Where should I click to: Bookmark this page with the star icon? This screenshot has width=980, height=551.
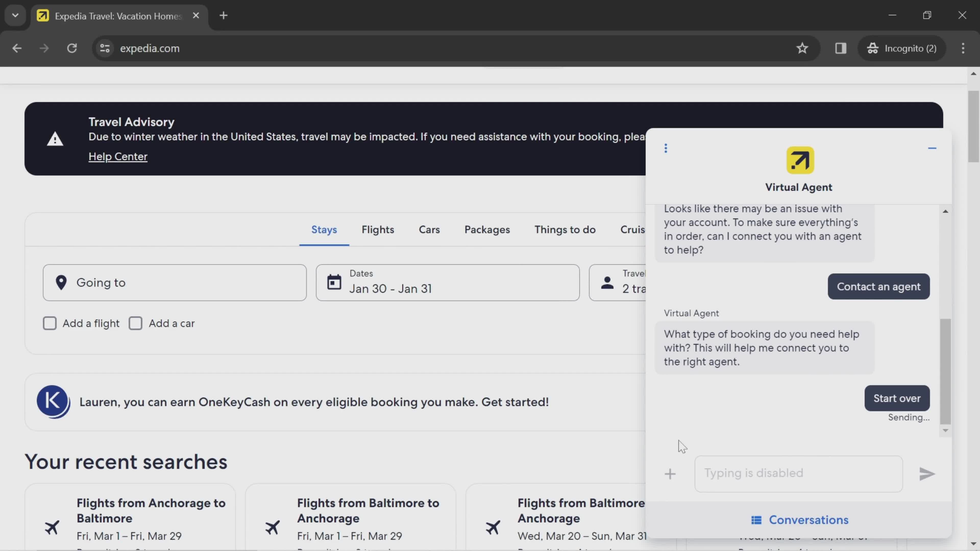coord(802,48)
